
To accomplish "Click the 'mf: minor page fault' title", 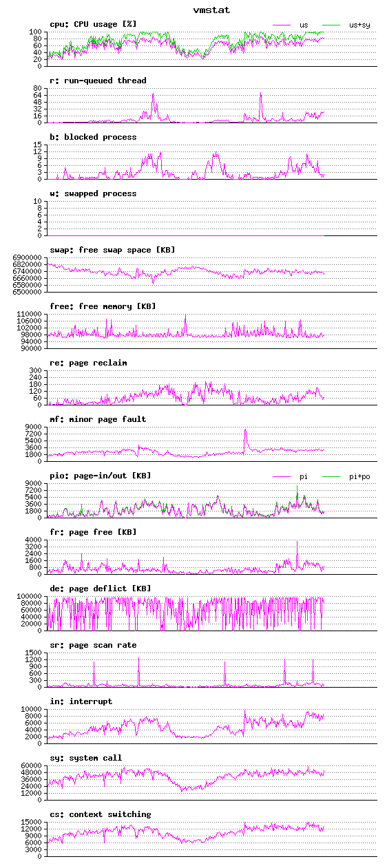I will point(98,419).
